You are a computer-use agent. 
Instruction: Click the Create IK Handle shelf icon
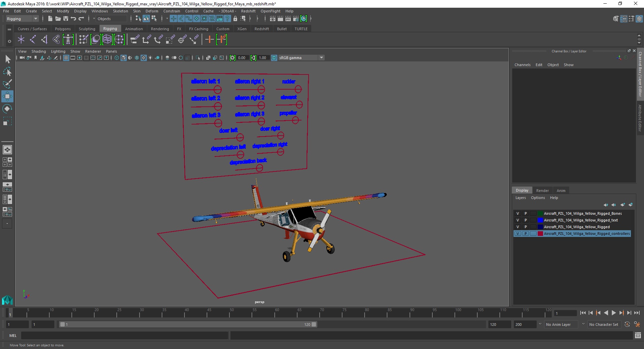point(45,40)
